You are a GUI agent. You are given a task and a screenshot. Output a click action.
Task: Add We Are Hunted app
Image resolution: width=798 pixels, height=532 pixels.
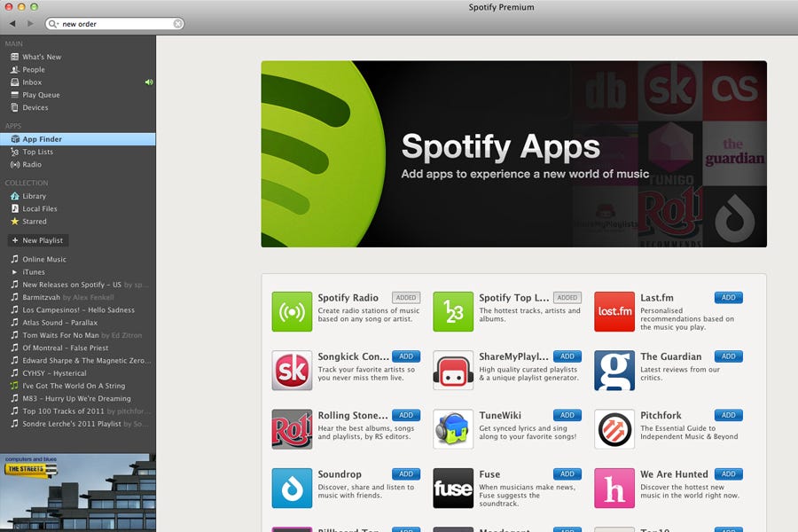click(728, 474)
